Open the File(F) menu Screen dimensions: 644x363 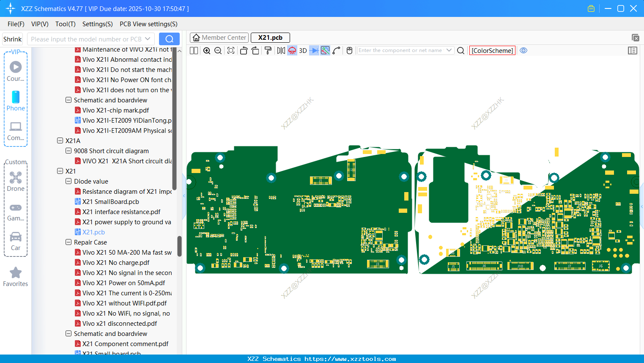point(16,24)
